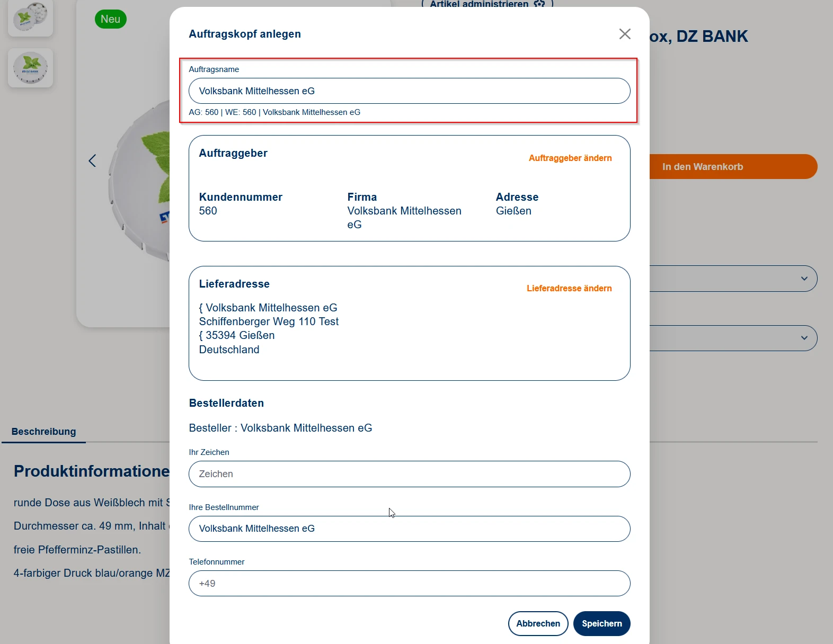Image resolution: width=833 pixels, height=644 pixels.
Task: Focus the Ihr Zeichen input field
Action: tap(409, 474)
